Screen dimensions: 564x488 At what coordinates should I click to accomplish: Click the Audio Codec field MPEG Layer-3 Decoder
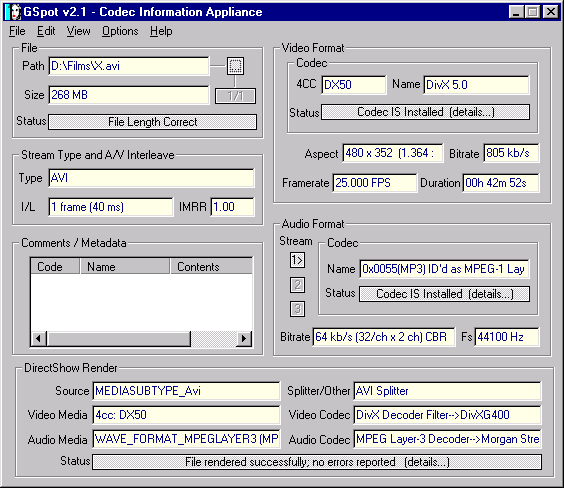point(447,439)
